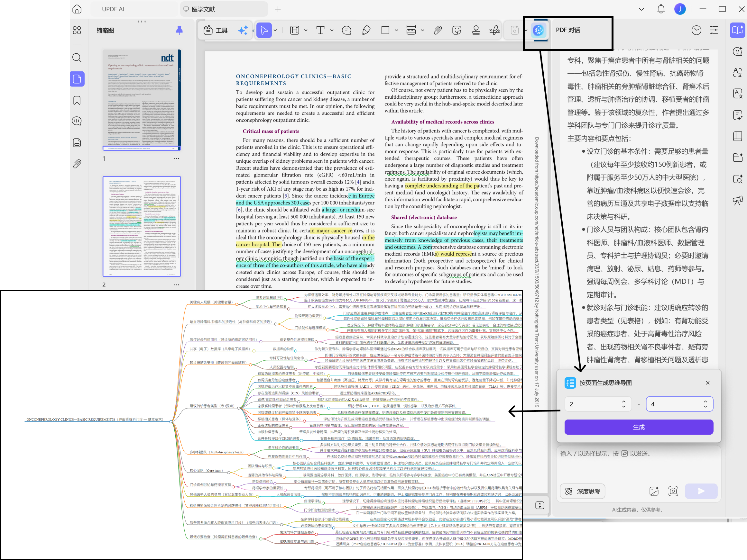This screenshot has width=747, height=560.
Task: Select the stamp tool in toolbar
Action: (x=476, y=31)
